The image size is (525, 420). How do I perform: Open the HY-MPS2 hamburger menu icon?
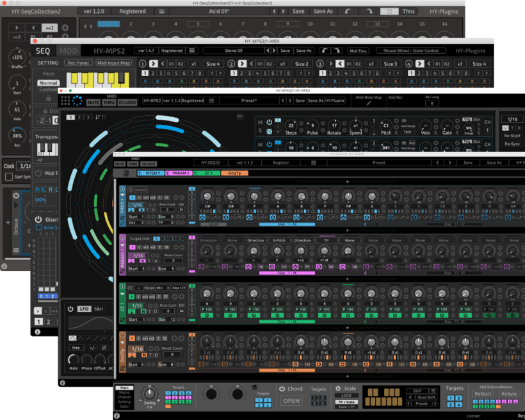pos(192,51)
